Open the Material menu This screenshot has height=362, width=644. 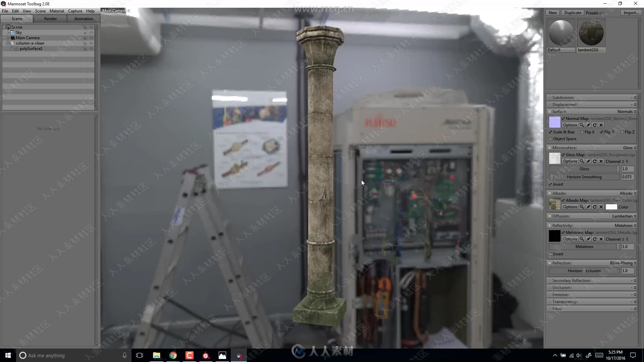point(57,11)
